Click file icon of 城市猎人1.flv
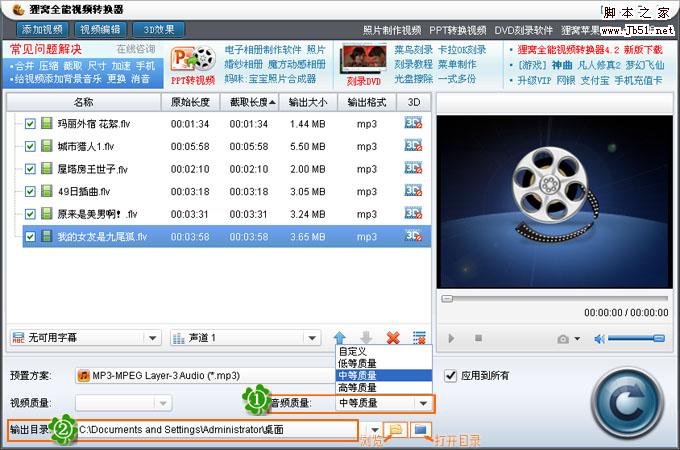The height and width of the screenshot is (450, 680). (46, 146)
